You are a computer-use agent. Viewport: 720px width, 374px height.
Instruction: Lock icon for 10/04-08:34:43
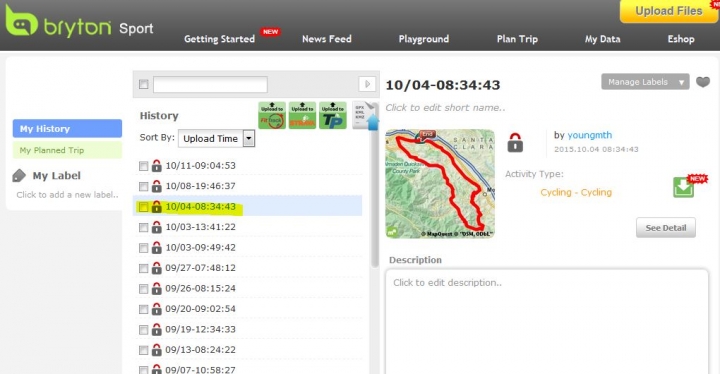157,206
